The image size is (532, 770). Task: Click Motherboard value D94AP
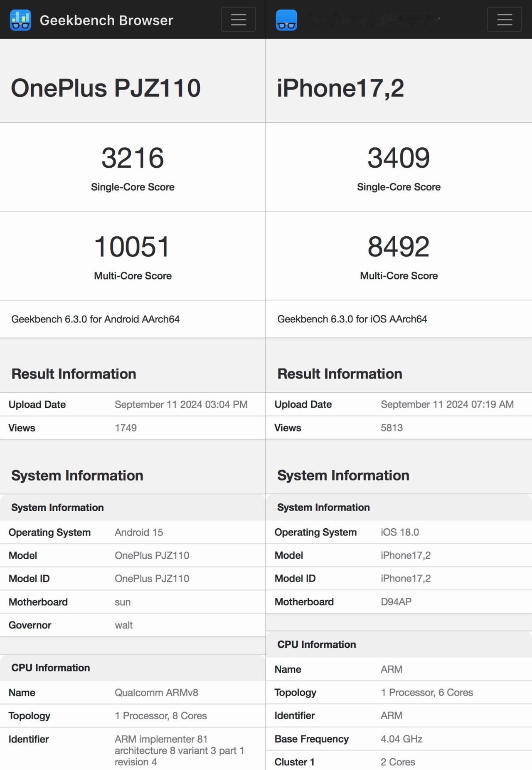click(x=396, y=602)
